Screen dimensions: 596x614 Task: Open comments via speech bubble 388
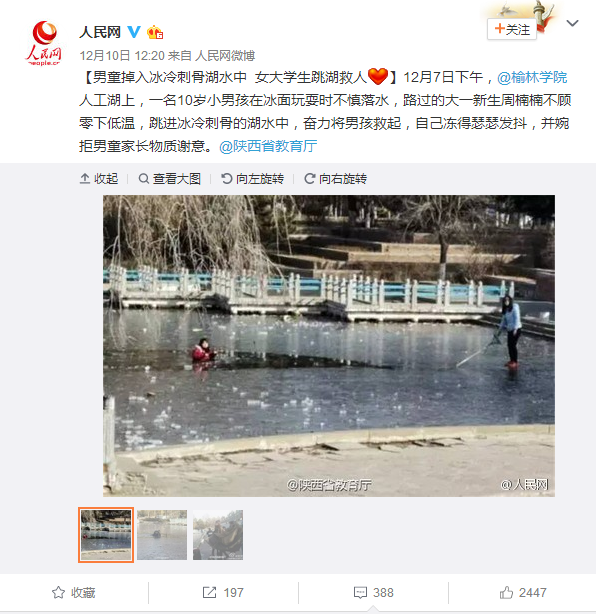click(373, 592)
